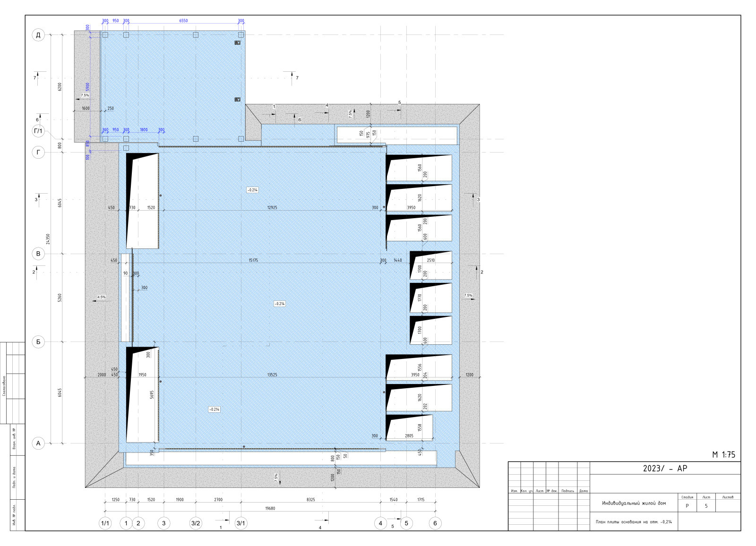Click the axis bubble labeled В
This screenshot has width=756, height=546.
[38, 254]
